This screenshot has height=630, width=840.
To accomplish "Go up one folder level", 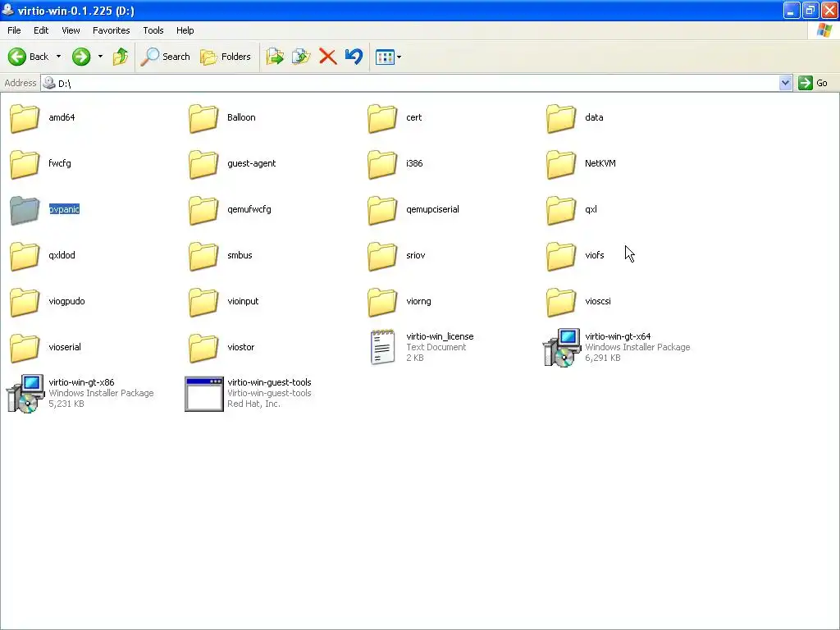I will [x=121, y=57].
